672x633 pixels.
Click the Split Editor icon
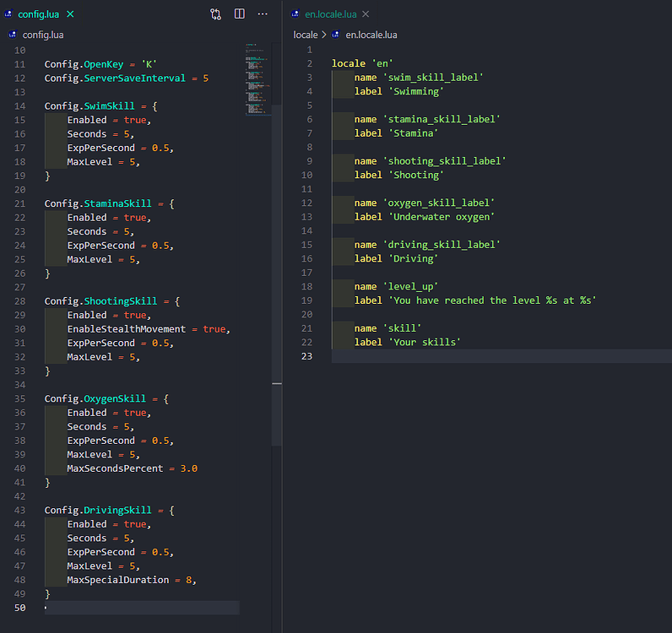(240, 14)
